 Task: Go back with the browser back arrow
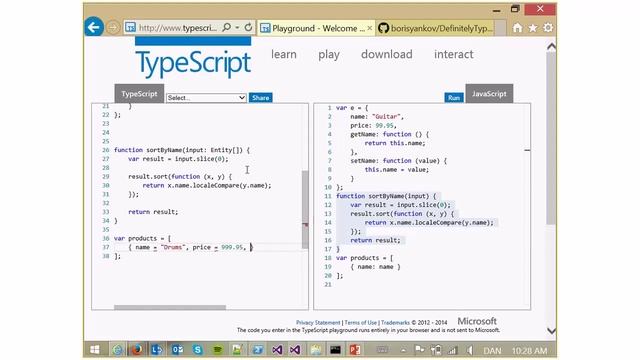pyautogui.click(x=93, y=27)
